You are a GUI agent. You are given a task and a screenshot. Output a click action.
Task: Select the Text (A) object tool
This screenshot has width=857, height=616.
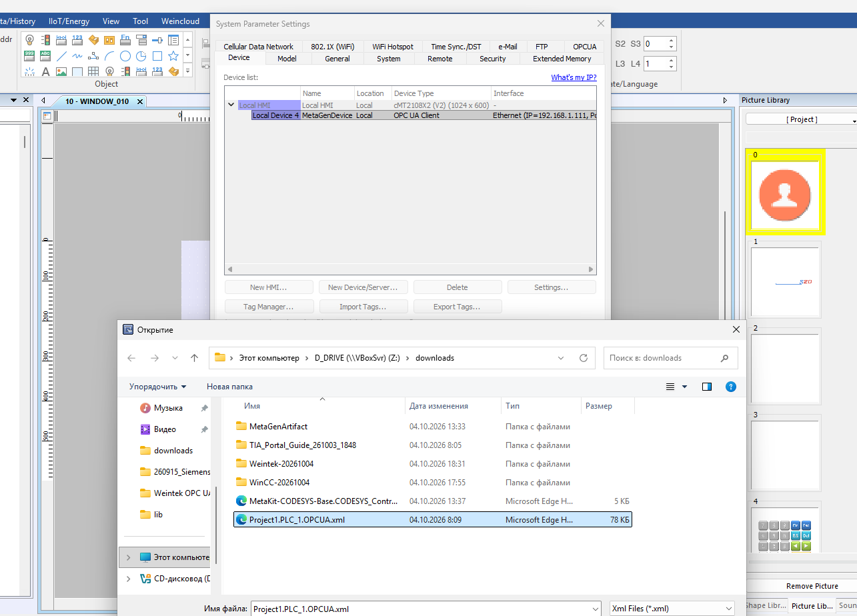[45, 71]
